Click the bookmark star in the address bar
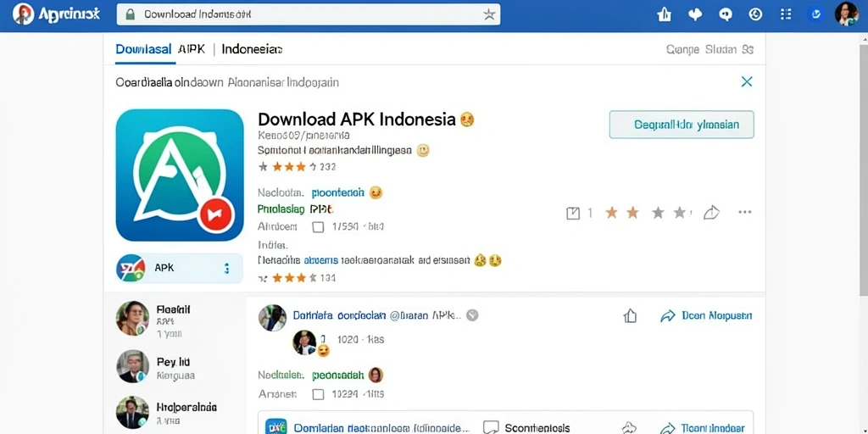 pyautogui.click(x=489, y=15)
